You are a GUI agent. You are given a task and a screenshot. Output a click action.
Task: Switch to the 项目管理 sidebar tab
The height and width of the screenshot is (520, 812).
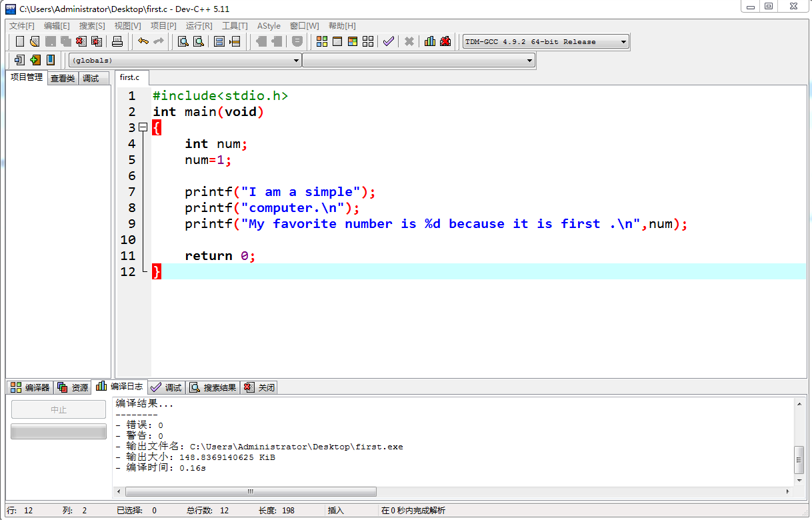27,77
